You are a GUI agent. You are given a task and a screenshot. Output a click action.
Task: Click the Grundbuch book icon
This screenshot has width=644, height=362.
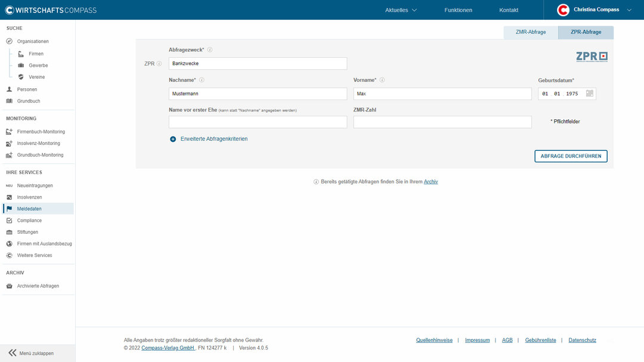10,101
